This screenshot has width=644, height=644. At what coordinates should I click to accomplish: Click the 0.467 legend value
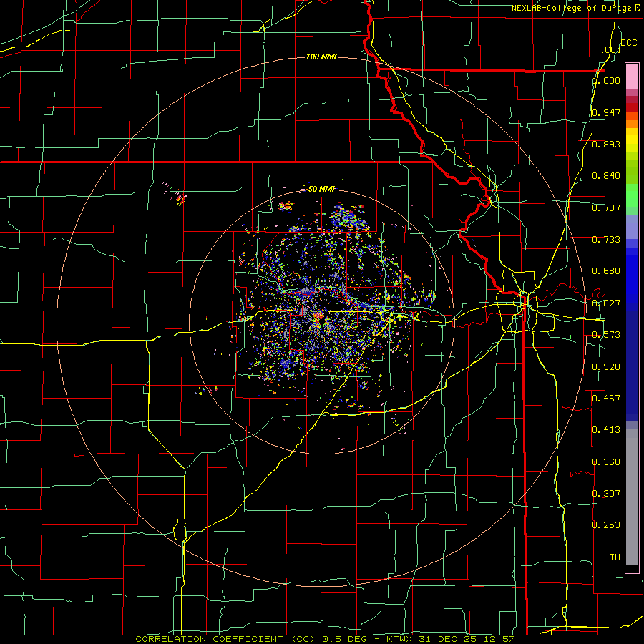[606, 399]
